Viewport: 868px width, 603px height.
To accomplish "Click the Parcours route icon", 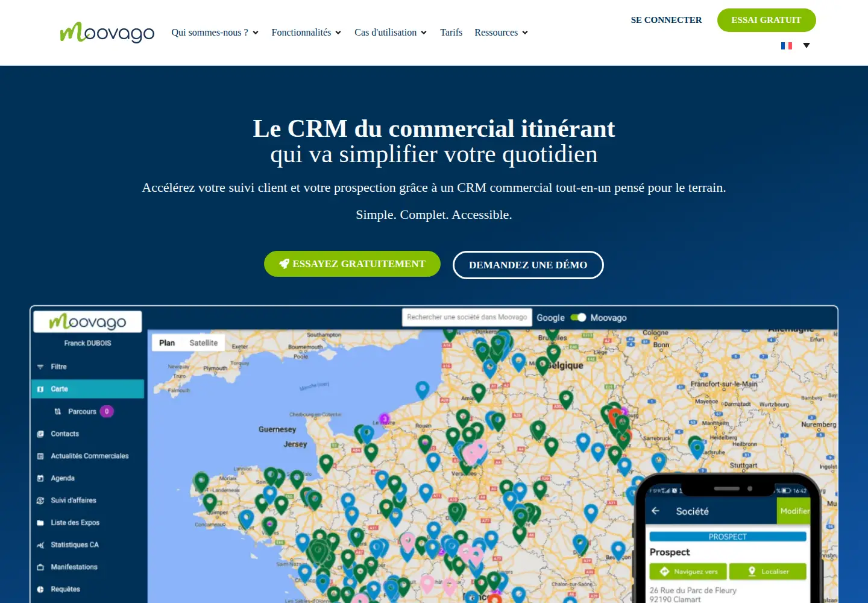I will pyautogui.click(x=58, y=412).
